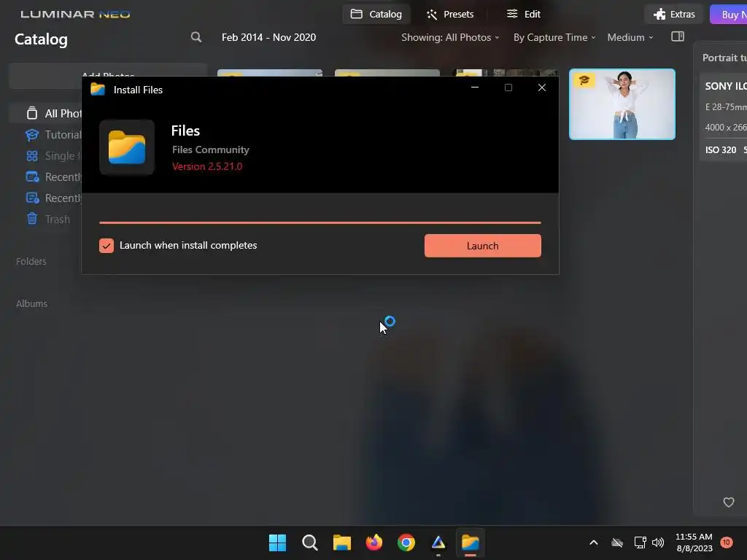Click the heart favorite icon
The width and height of the screenshot is (747, 560).
point(729,502)
